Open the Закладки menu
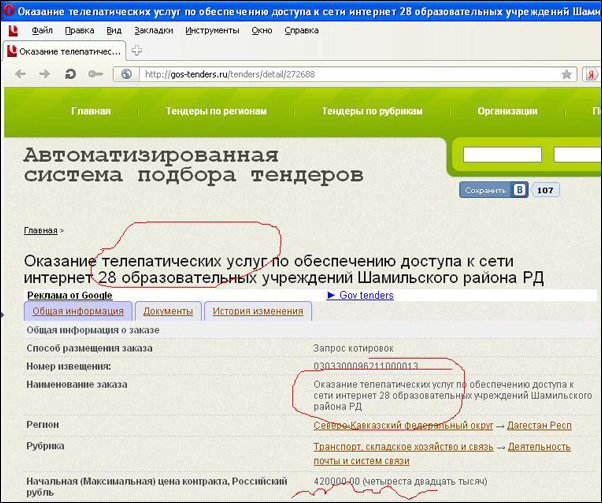 (153, 30)
